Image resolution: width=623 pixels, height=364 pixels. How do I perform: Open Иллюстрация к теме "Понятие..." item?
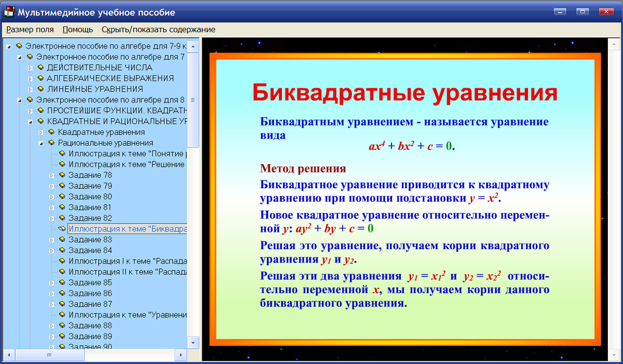pos(128,153)
